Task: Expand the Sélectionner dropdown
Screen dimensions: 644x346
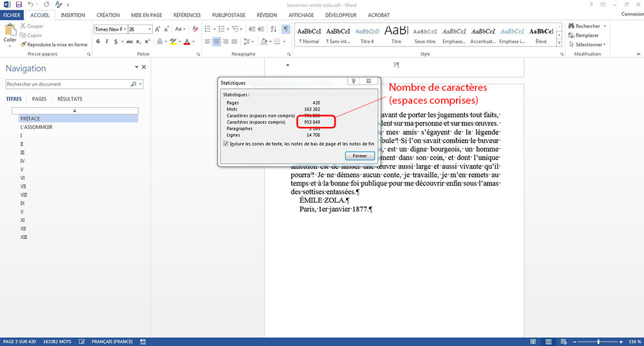Action: [x=589, y=44]
